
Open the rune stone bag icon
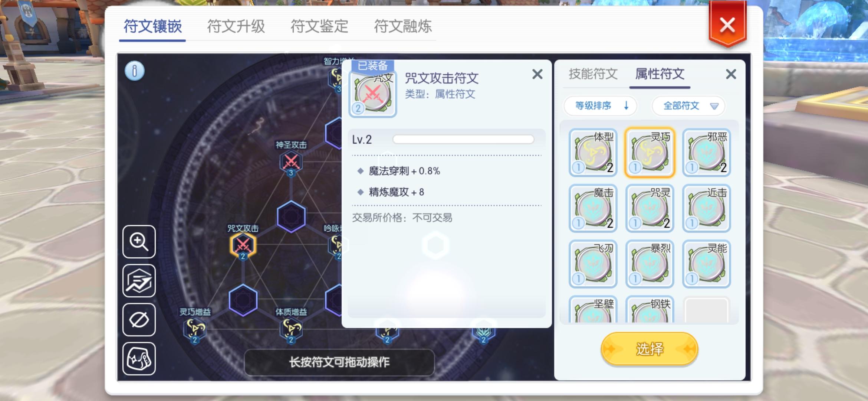point(139,359)
